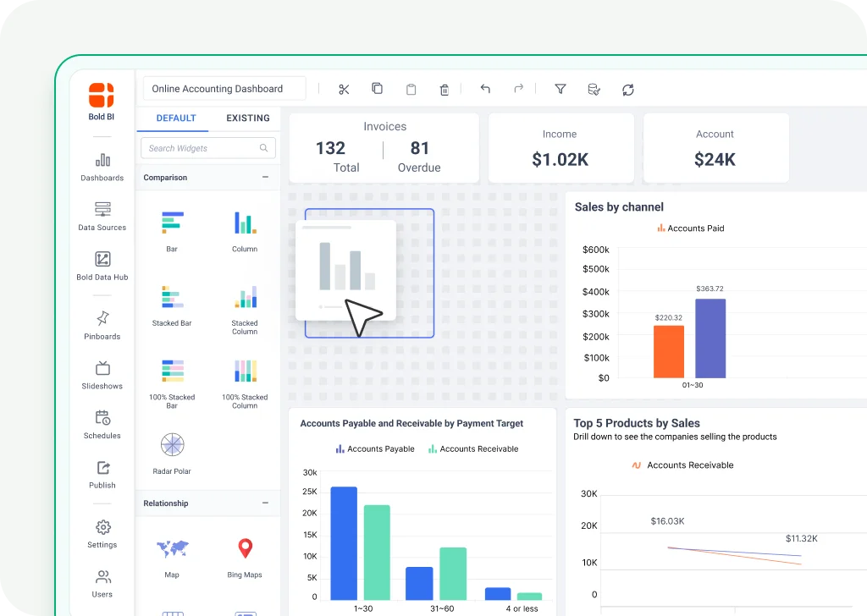Click the redo arrow icon

(x=518, y=88)
